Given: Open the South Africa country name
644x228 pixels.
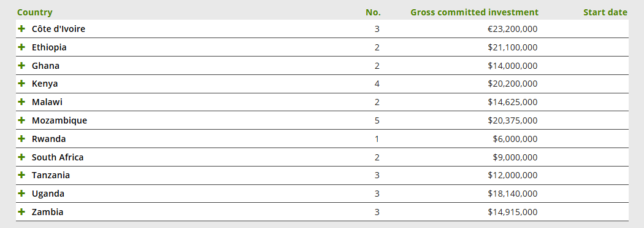Looking at the screenshot, I should pyautogui.click(x=58, y=157).
